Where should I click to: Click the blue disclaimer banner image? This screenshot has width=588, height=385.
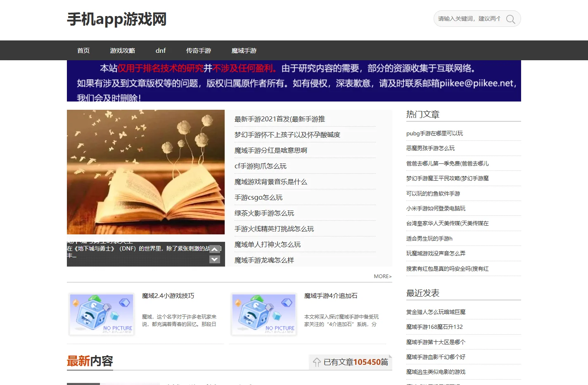pyautogui.click(x=294, y=81)
